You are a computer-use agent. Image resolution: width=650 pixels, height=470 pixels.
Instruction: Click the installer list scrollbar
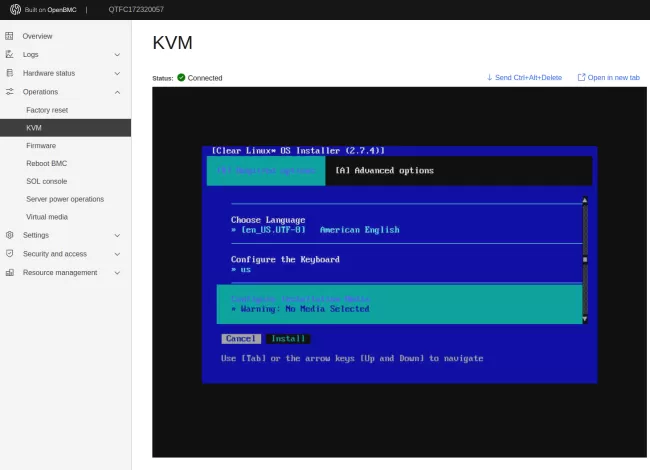pyautogui.click(x=585, y=260)
